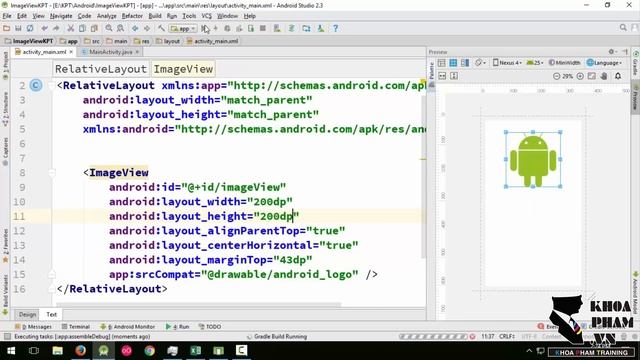Open the Android Monitor tool window
The width and height of the screenshot is (640, 360).
point(128,327)
